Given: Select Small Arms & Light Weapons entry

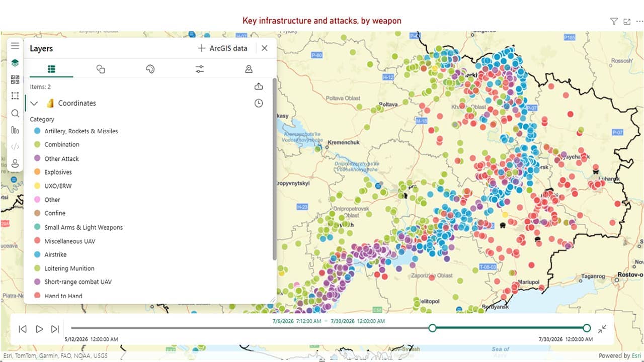Looking at the screenshot, I should click(84, 227).
